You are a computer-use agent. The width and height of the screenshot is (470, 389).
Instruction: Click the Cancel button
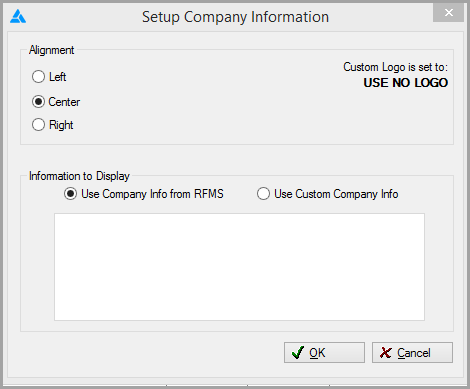pyautogui.click(x=412, y=352)
